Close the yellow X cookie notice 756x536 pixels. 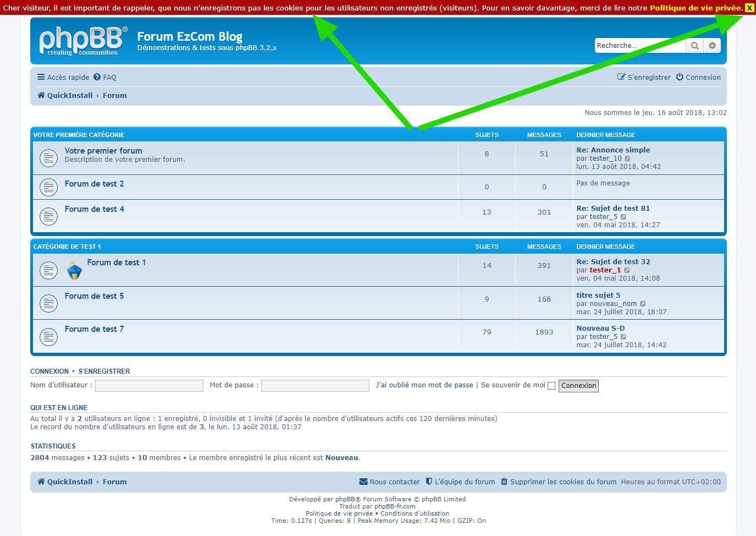coord(749,8)
